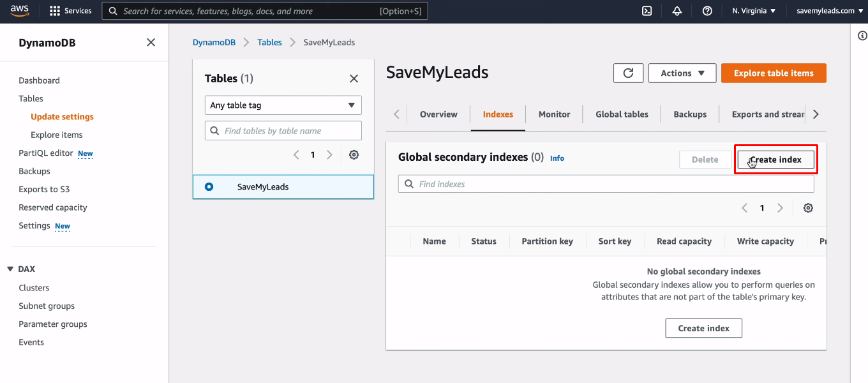
Task: Open sidebar Backups link
Action: (34, 171)
